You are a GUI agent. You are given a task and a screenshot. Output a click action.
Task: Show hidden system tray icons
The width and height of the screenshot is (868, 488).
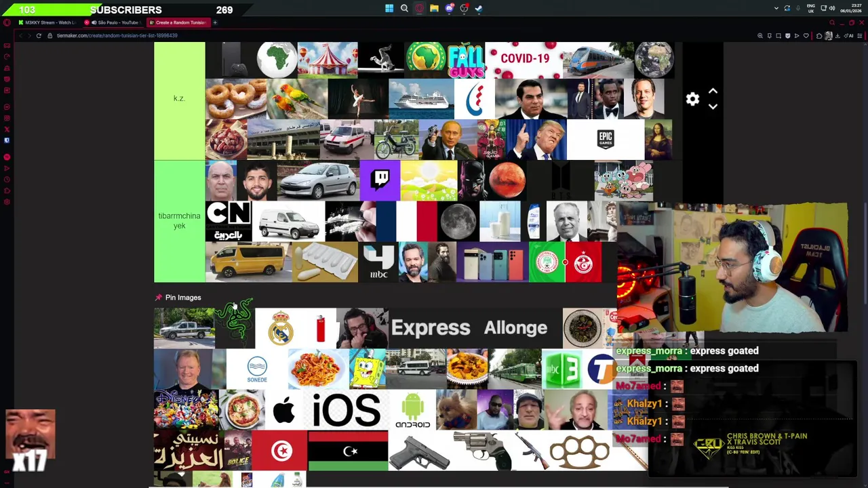(x=776, y=9)
